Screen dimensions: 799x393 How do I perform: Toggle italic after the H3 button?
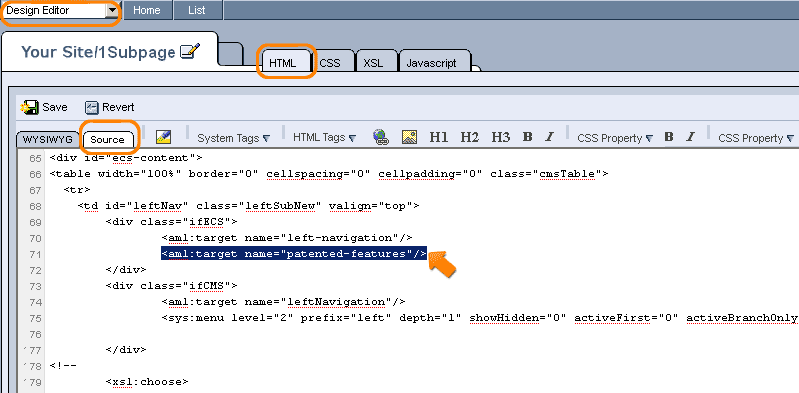click(x=549, y=137)
